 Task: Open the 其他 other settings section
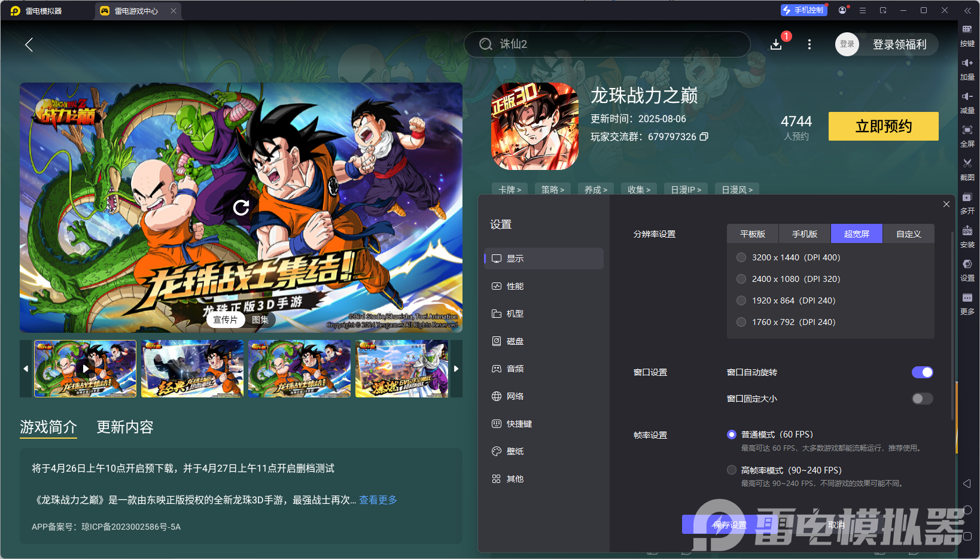[x=544, y=479]
